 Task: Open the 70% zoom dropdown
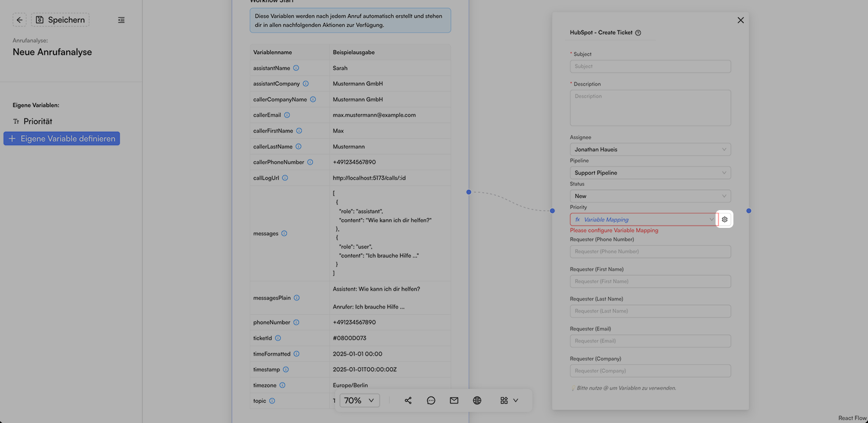coord(360,401)
